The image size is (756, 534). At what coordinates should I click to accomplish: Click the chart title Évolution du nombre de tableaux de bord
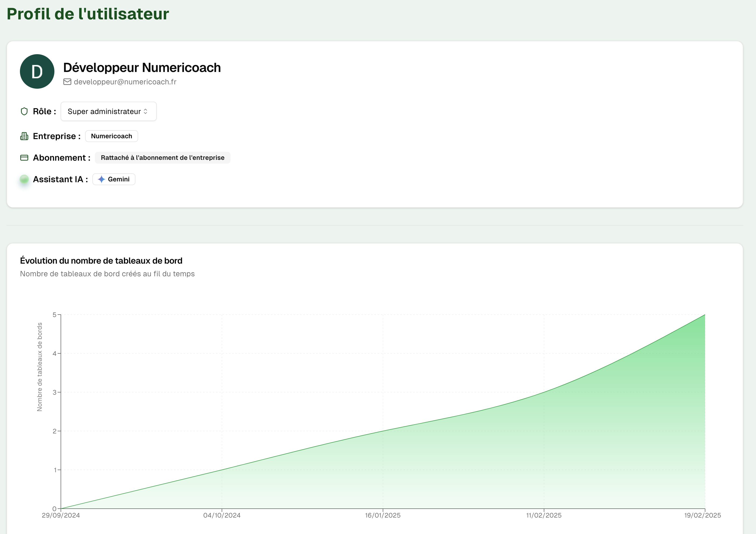coord(101,261)
